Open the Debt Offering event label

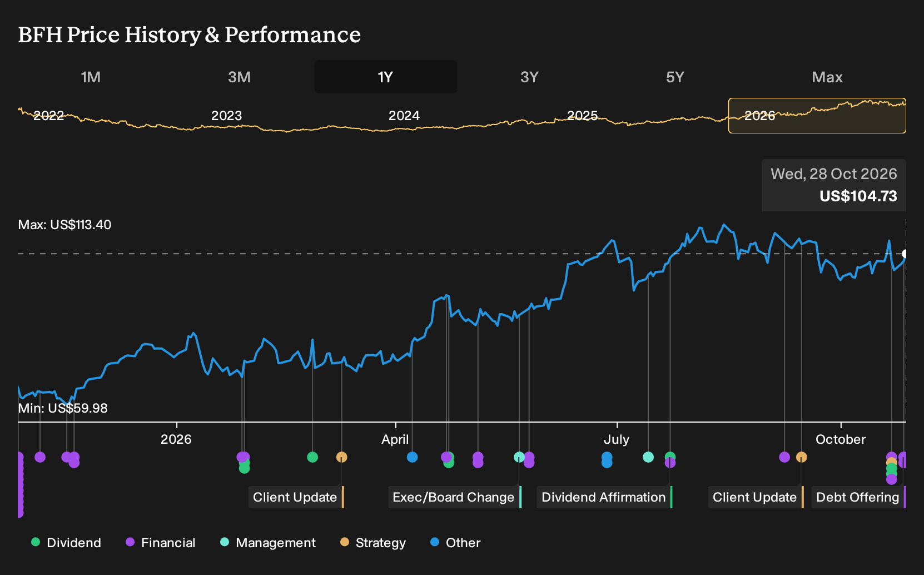pyautogui.click(x=859, y=497)
